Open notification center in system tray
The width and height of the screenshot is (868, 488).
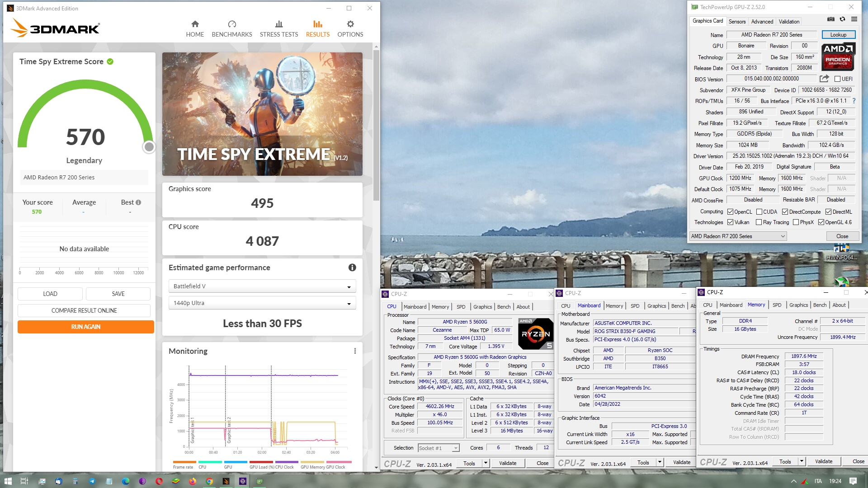(x=853, y=481)
